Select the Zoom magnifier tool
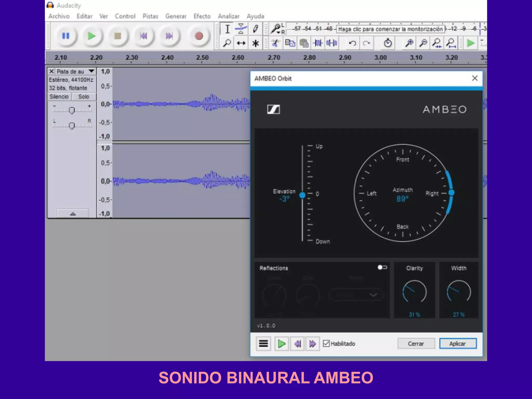532x399 pixels. click(227, 43)
